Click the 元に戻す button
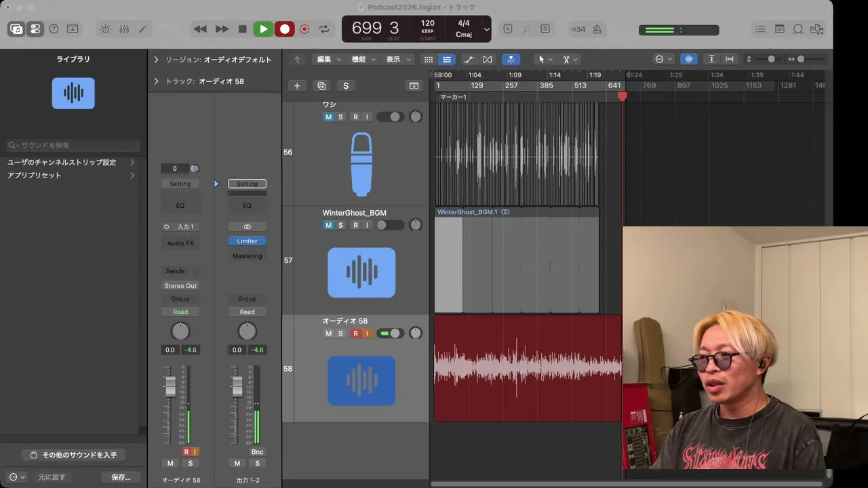This screenshot has width=868, height=488. pyautogui.click(x=52, y=477)
